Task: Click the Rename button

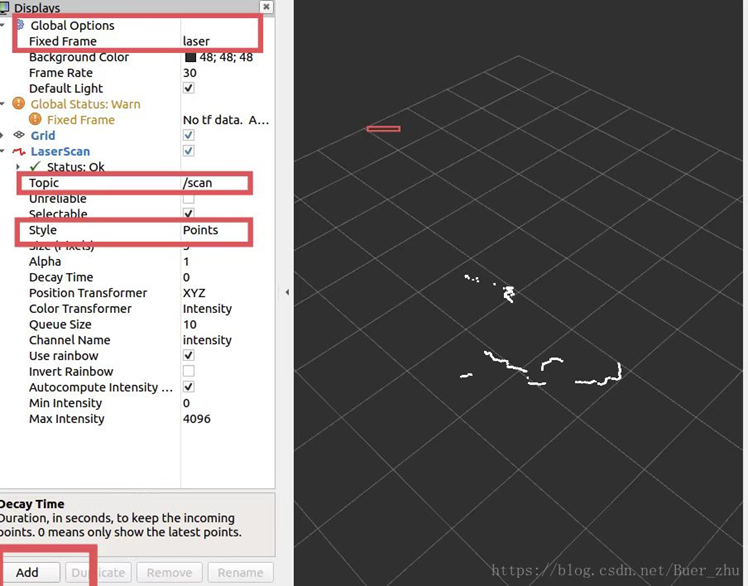Action: (x=240, y=572)
